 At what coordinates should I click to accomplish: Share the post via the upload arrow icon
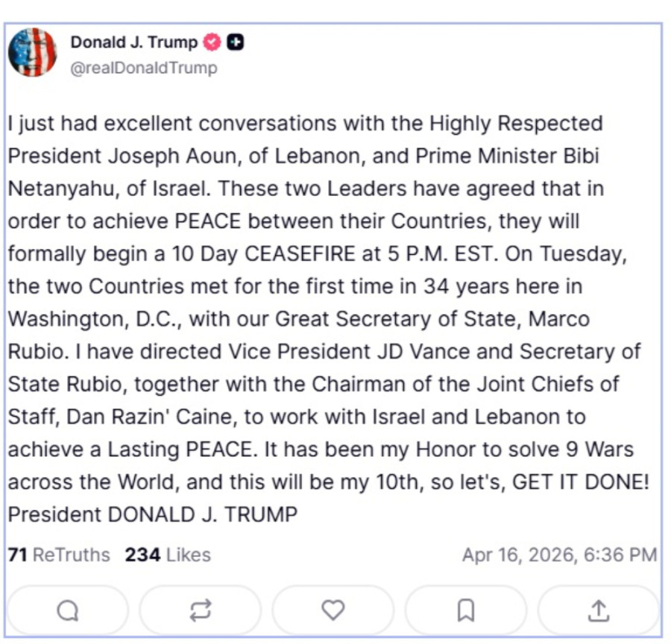point(599,609)
